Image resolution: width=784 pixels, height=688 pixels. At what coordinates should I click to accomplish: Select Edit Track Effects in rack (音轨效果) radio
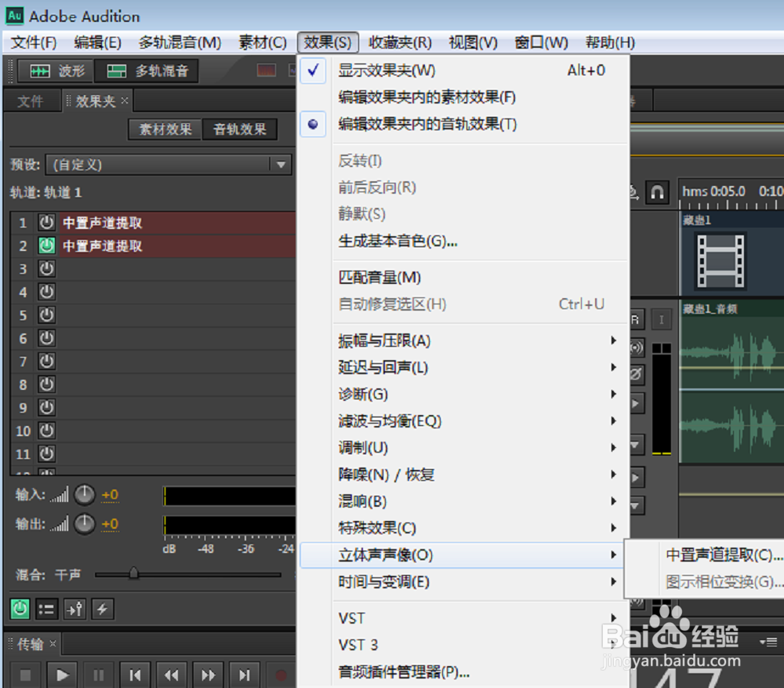[x=463, y=124]
